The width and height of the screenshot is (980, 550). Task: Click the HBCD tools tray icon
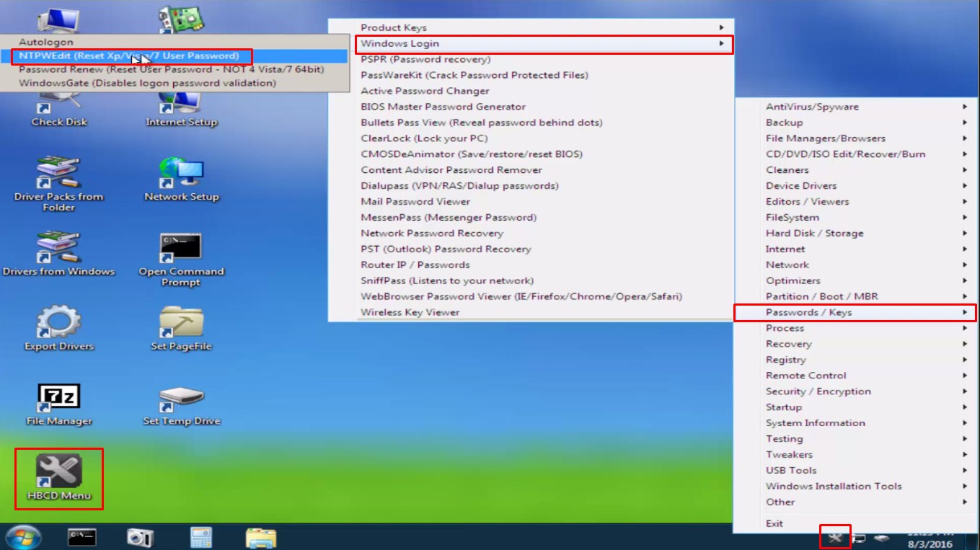(x=836, y=537)
